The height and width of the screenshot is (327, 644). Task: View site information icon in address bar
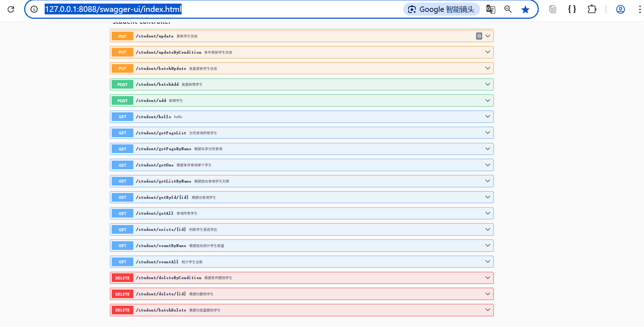34,9
